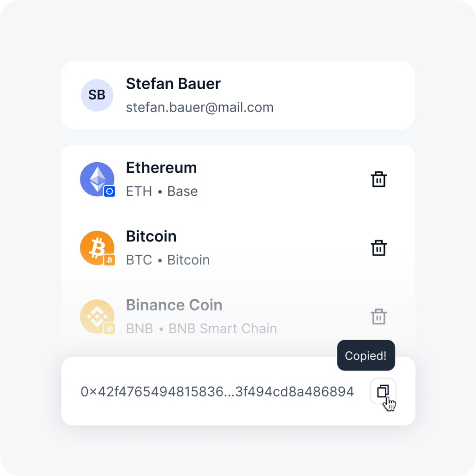This screenshot has width=476, height=476.
Task: Click the BNB Smart Chain badge
Action: (x=109, y=329)
